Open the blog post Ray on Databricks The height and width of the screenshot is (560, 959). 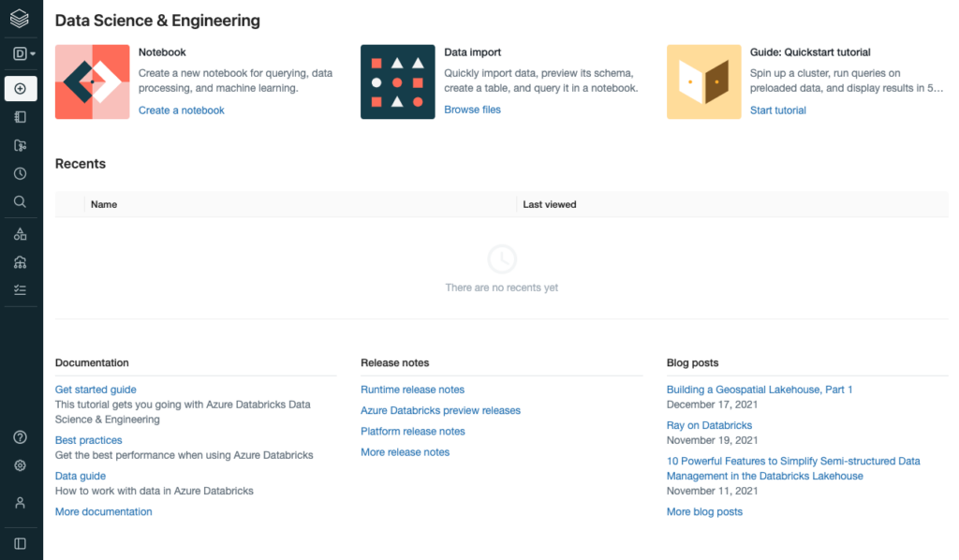[709, 424]
